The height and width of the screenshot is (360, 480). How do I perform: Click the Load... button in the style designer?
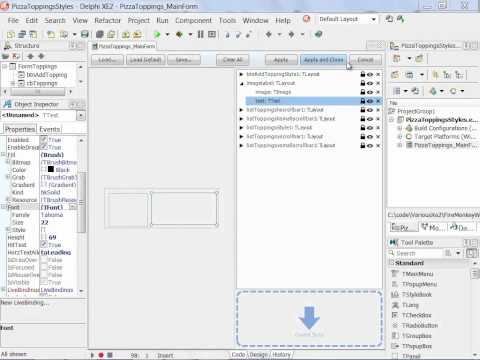point(107,60)
